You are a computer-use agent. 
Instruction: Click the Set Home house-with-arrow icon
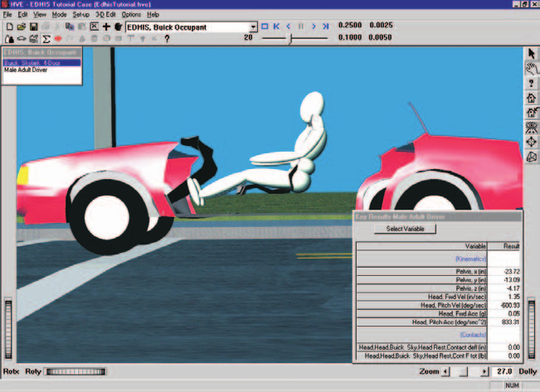coord(532,113)
